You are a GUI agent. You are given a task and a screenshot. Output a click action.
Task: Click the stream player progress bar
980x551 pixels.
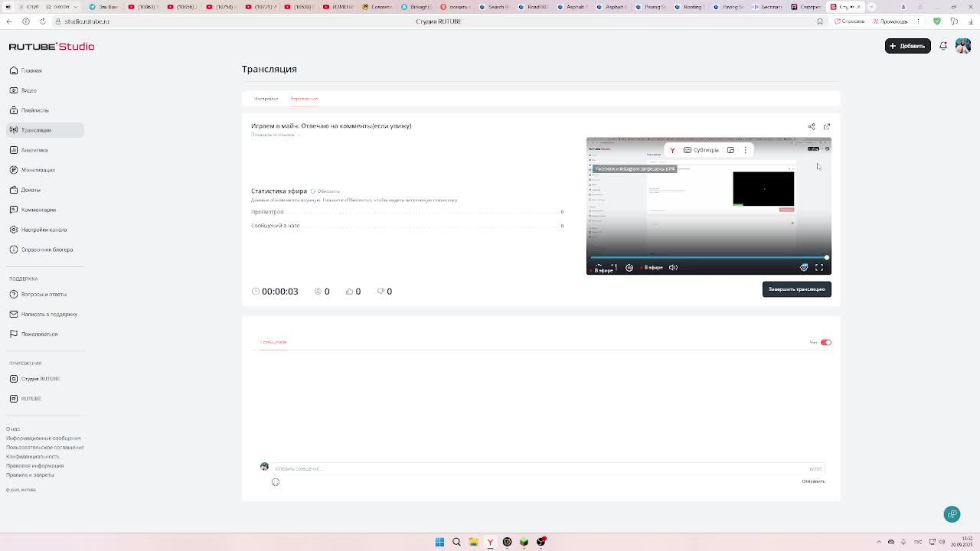tap(708, 257)
